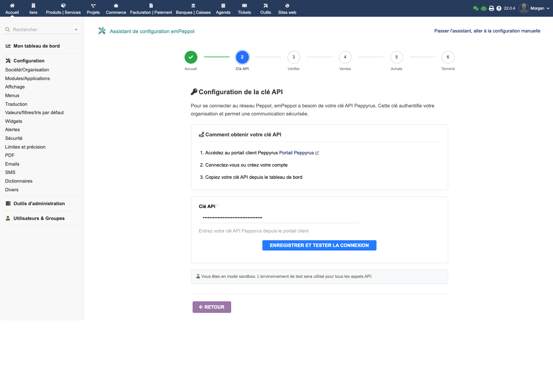Click the Banques | Caisses bank icon
The height and width of the screenshot is (392, 553).
tap(193, 5)
